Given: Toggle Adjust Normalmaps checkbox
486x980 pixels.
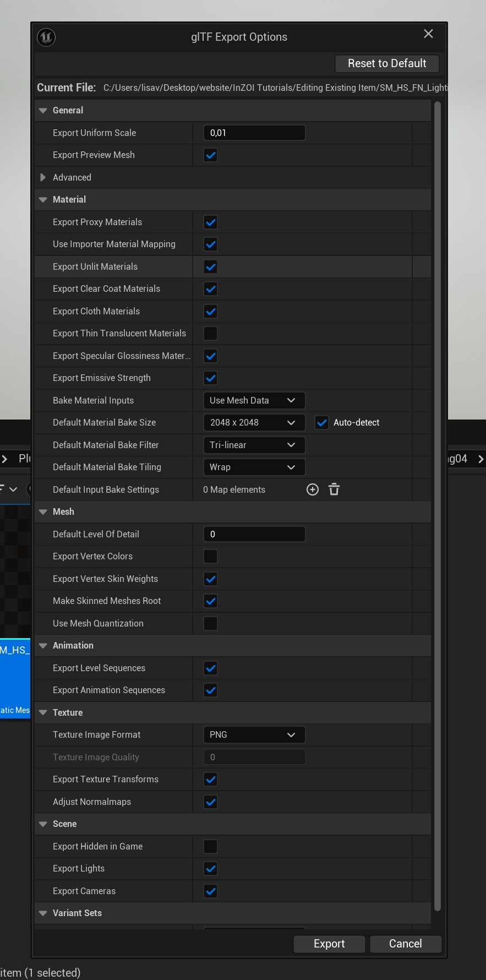Looking at the screenshot, I should [x=211, y=802].
